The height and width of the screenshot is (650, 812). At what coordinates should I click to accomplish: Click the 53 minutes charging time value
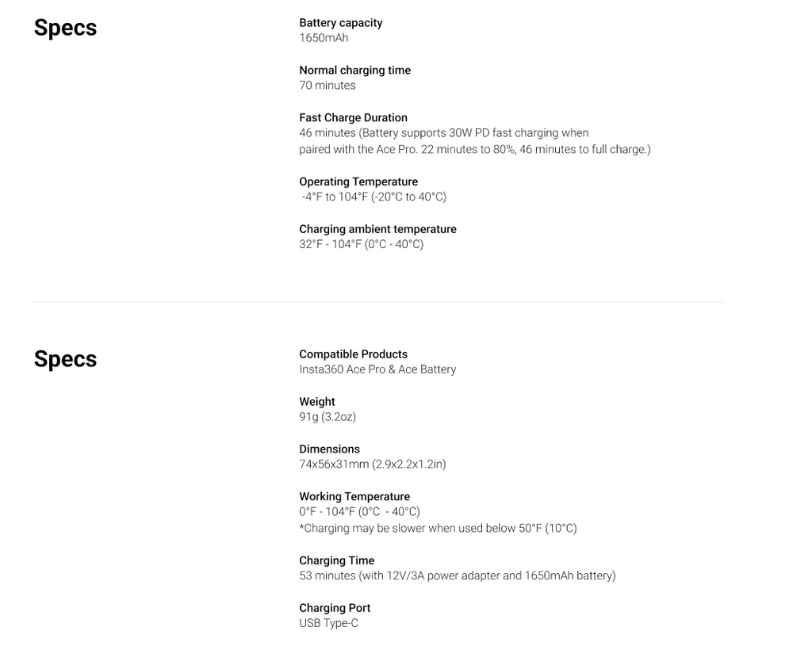(458, 575)
